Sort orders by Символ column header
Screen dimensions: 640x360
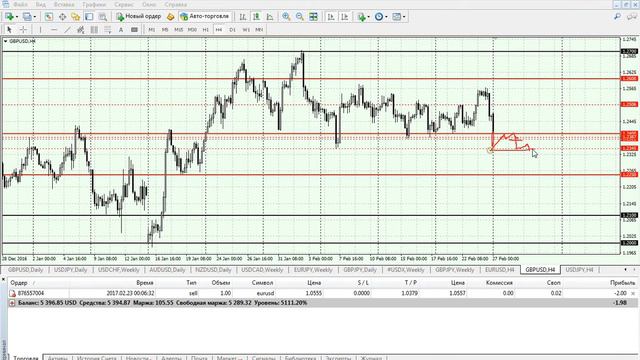point(262,282)
